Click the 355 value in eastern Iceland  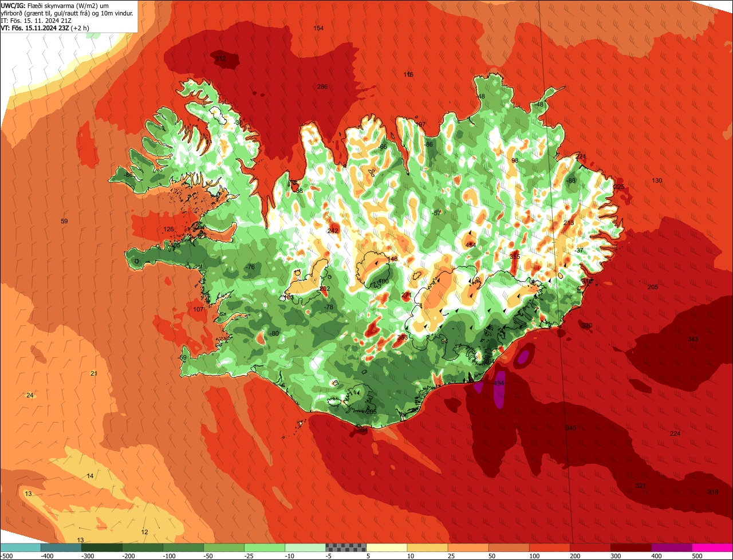515,257
